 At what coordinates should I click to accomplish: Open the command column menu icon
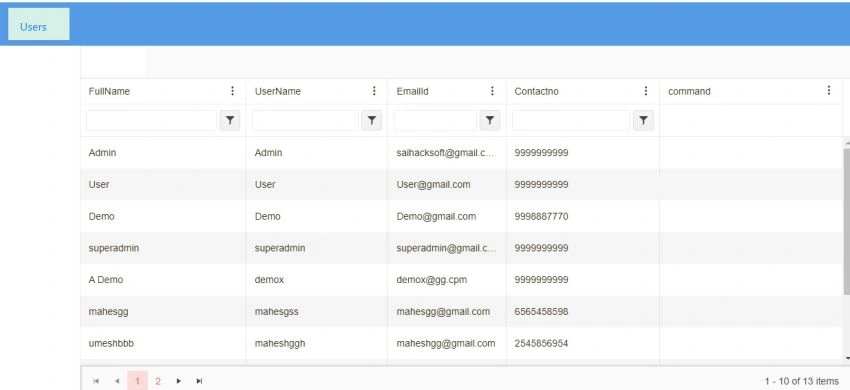[x=828, y=91]
